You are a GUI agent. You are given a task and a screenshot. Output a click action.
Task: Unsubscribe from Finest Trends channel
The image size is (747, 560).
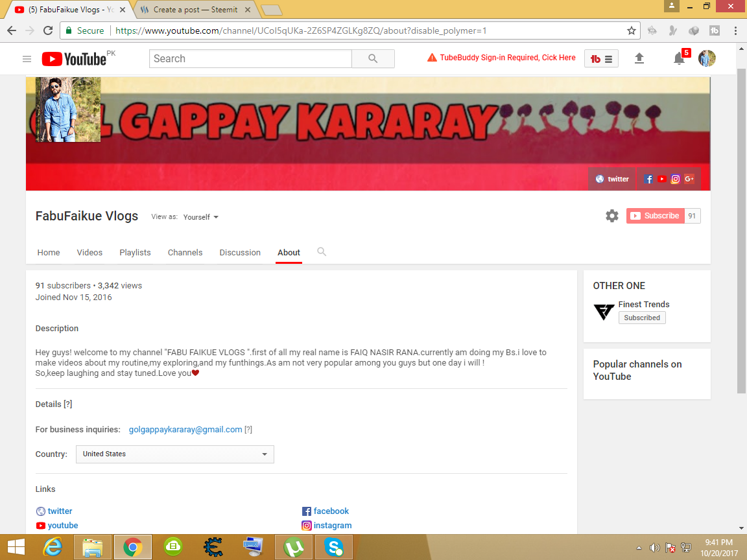(642, 318)
